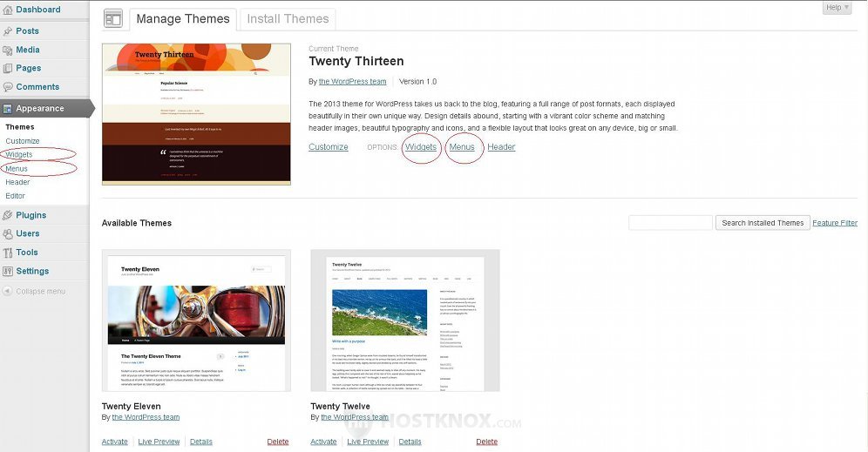Screen dimensions: 868x452
Task: Click the Version 1.0 text
Action: pyautogui.click(x=418, y=81)
